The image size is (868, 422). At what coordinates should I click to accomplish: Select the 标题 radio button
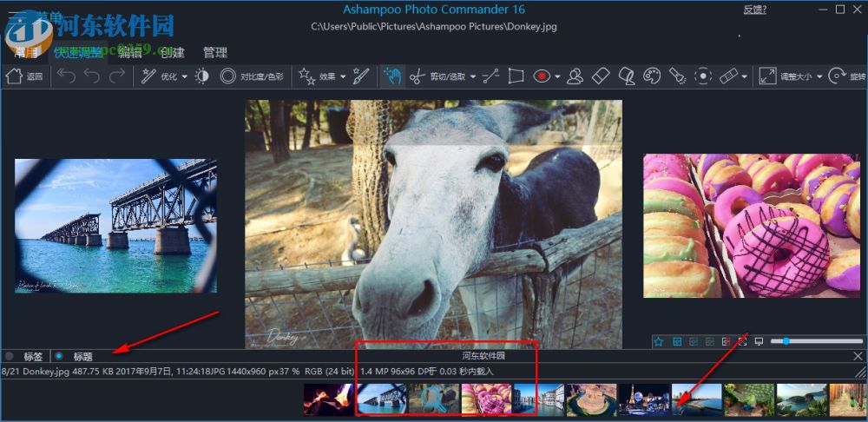59,356
